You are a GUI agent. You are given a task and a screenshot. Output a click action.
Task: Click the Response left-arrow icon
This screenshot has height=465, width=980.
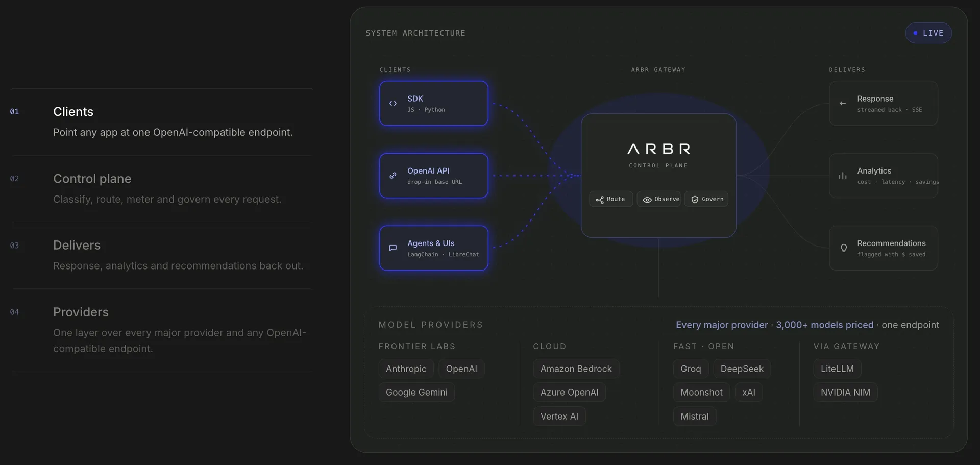(x=843, y=103)
